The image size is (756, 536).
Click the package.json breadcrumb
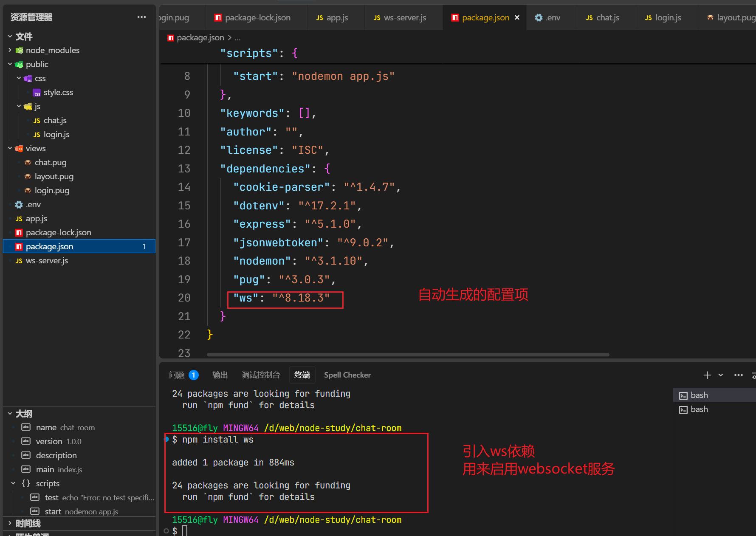pyautogui.click(x=200, y=38)
